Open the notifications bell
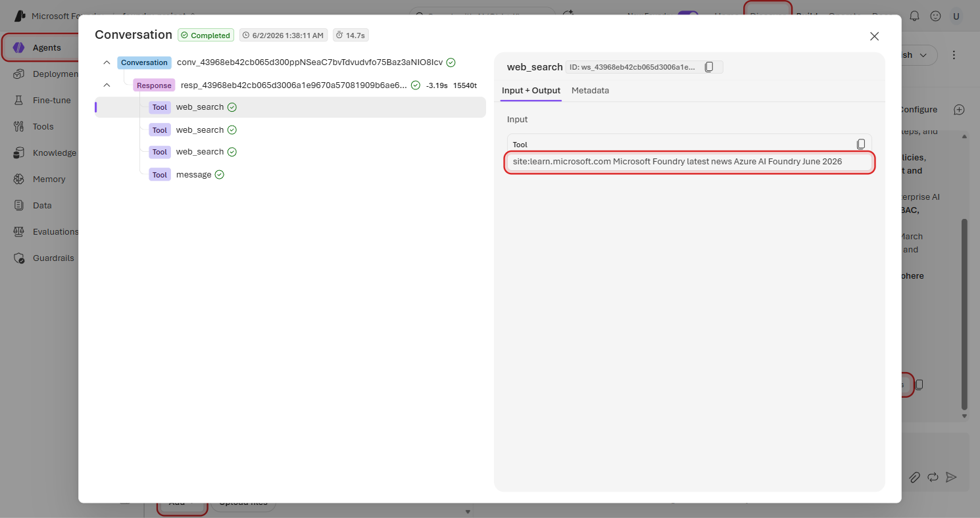This screenshot has height=518, width=980. pyautogui.click(x=914, y=16)
